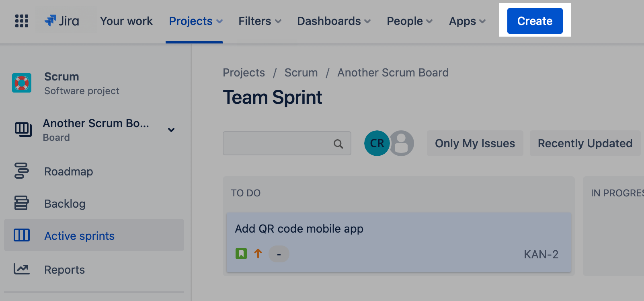
Task: Open the Another Scrum Board switcher chevron
Action: 171,130
